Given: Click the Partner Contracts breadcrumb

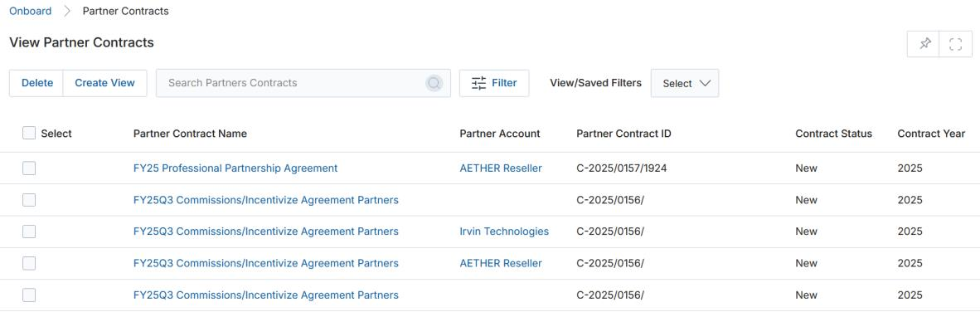Looking at the screenshot, I should pos(126,12).
